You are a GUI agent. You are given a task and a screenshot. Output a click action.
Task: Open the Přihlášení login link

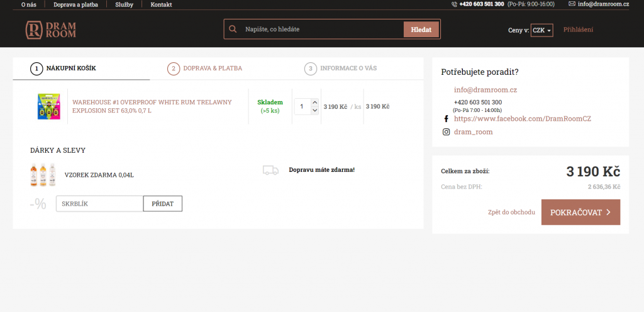pos(578,30)
